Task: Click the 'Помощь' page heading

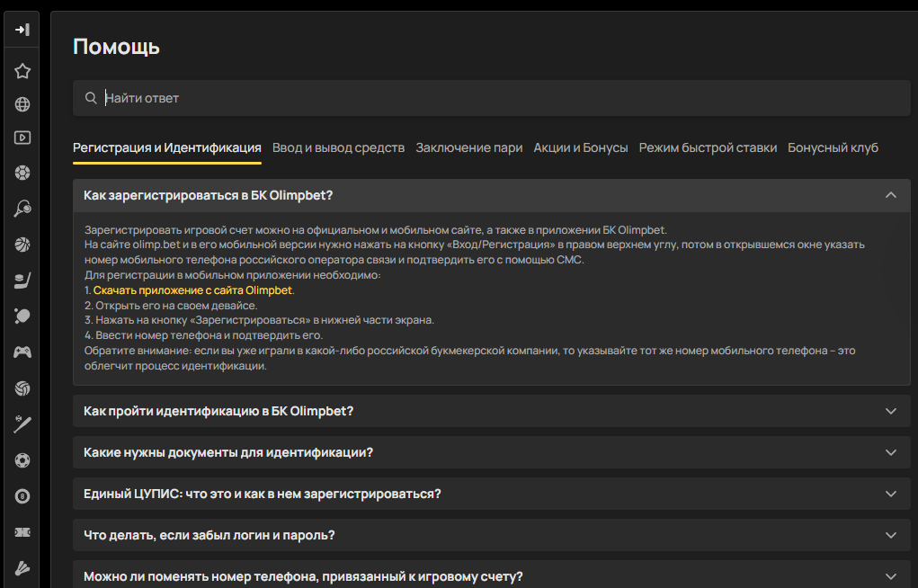Action: click(116, 46)
